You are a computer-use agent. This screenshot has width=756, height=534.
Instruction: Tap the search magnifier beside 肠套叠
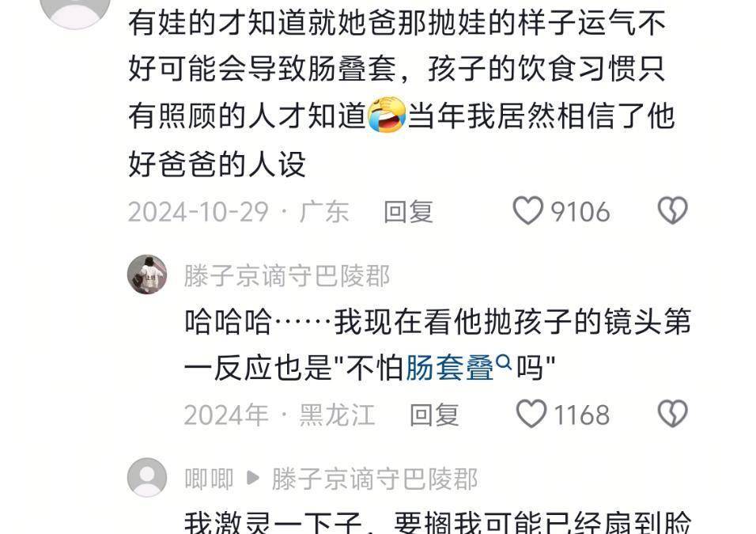(504, 362)
